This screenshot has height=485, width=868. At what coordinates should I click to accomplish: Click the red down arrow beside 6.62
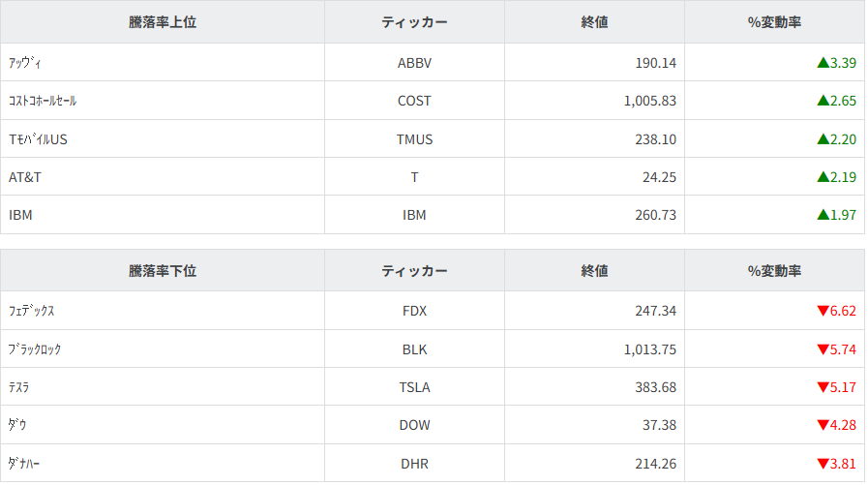click(823, 311)
